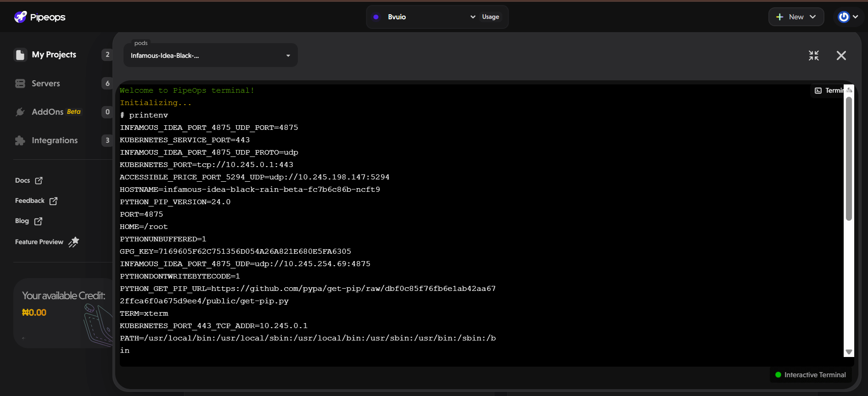Click the KUBERNETES_PORT_443_TCP_ADDR line
868x396 pixels.
[214, 326]
